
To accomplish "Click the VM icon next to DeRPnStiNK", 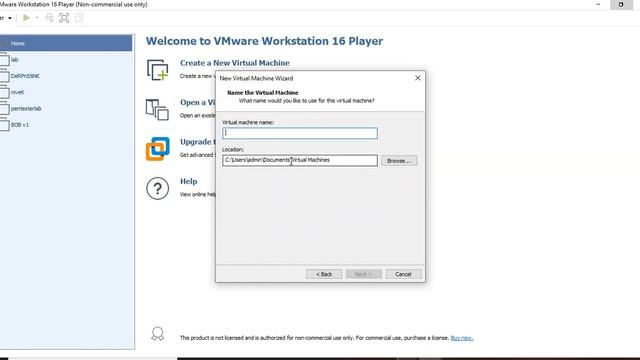I will pyautogui.click(x=4, y=76).
